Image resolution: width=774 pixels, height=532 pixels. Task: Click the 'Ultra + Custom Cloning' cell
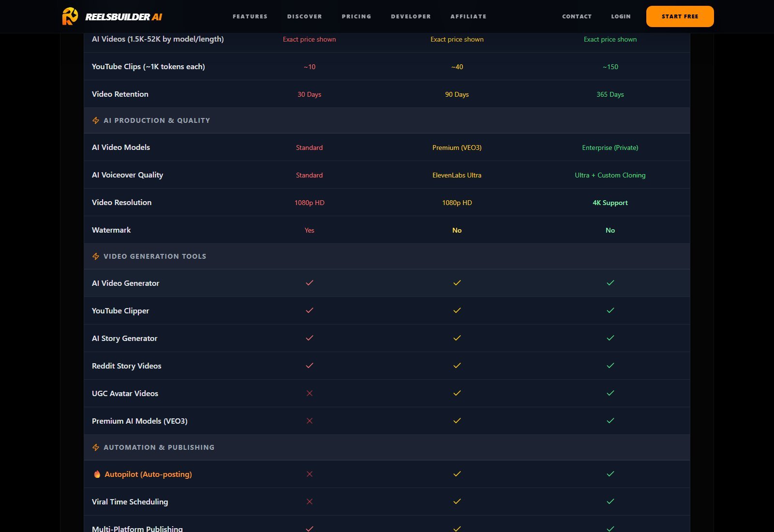tap(610, 175)
